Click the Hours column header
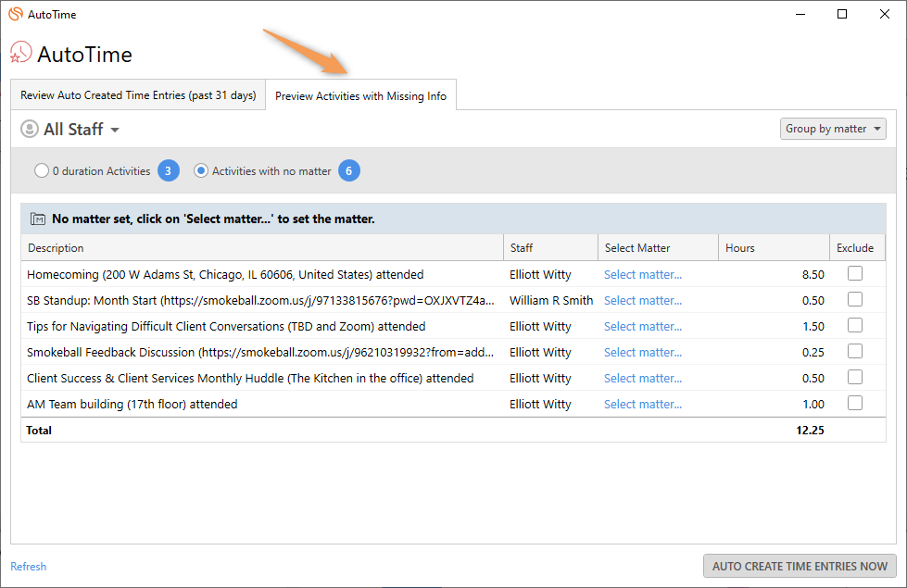The height and width of the screenshot is (588, 907). 774,247
